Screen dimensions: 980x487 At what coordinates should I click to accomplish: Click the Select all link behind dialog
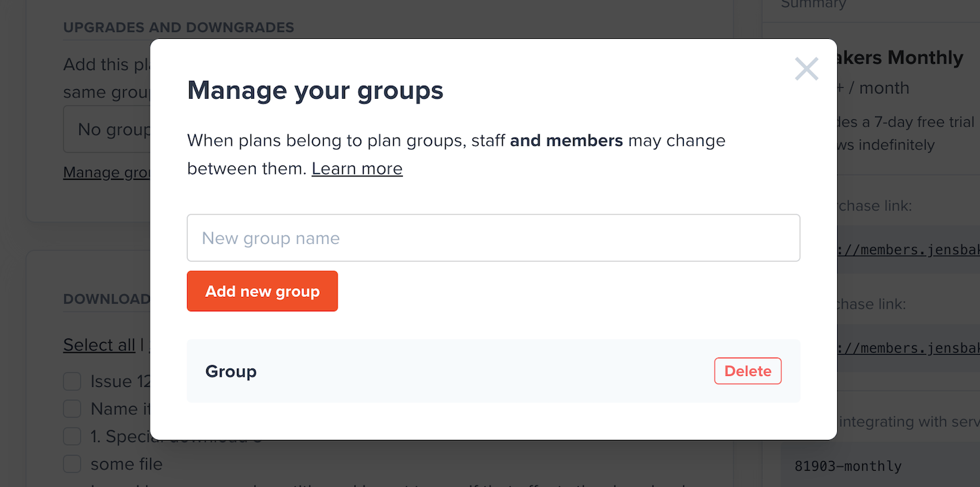click(x=99, y=345)
